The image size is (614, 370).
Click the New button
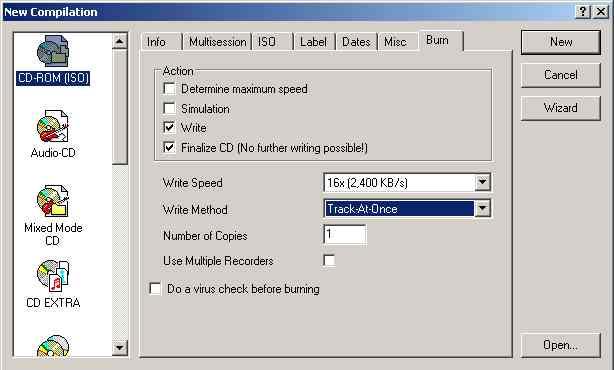pyautogui.click(x=561, y=42)
